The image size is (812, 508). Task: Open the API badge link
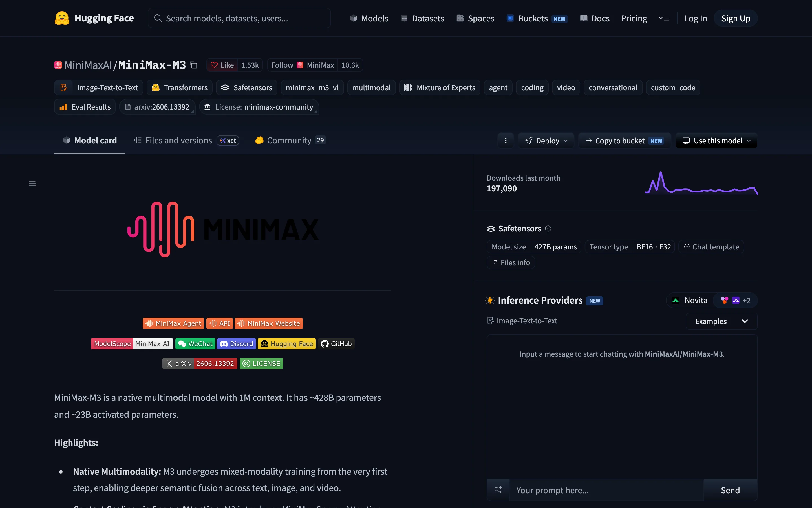point(219,323)
